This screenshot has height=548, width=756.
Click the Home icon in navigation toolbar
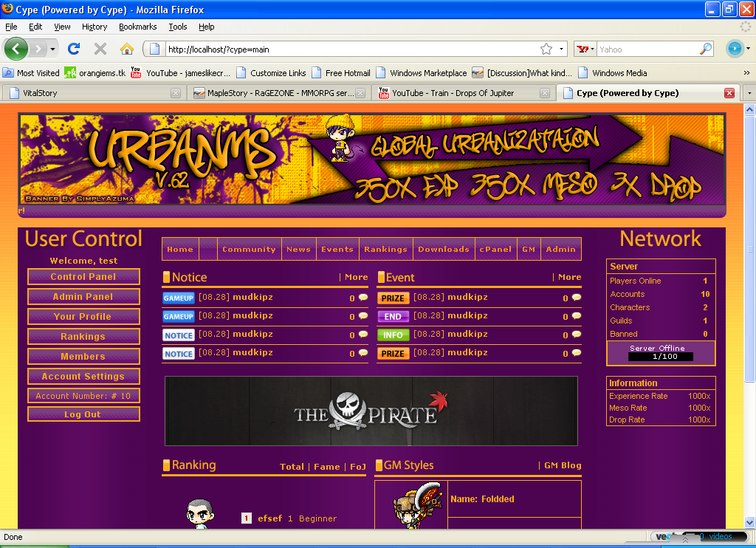pos(127,49)
